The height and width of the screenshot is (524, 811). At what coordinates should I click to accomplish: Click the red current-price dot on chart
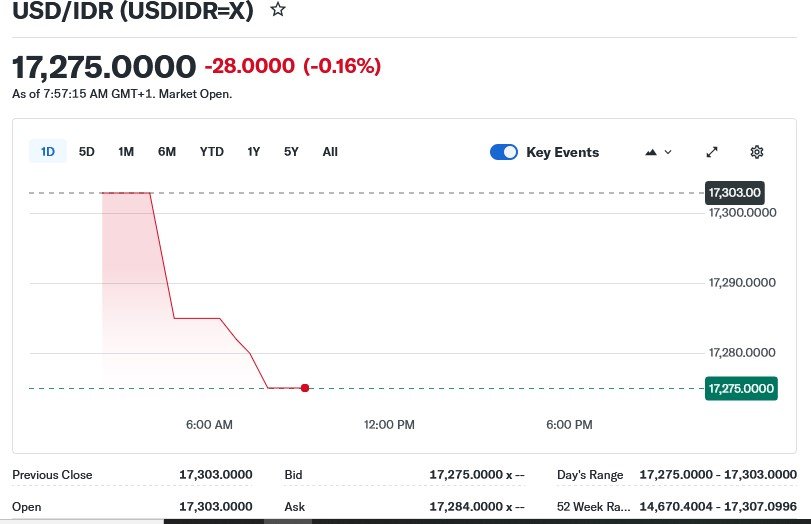pyautogui.click(x=305, y=388)
